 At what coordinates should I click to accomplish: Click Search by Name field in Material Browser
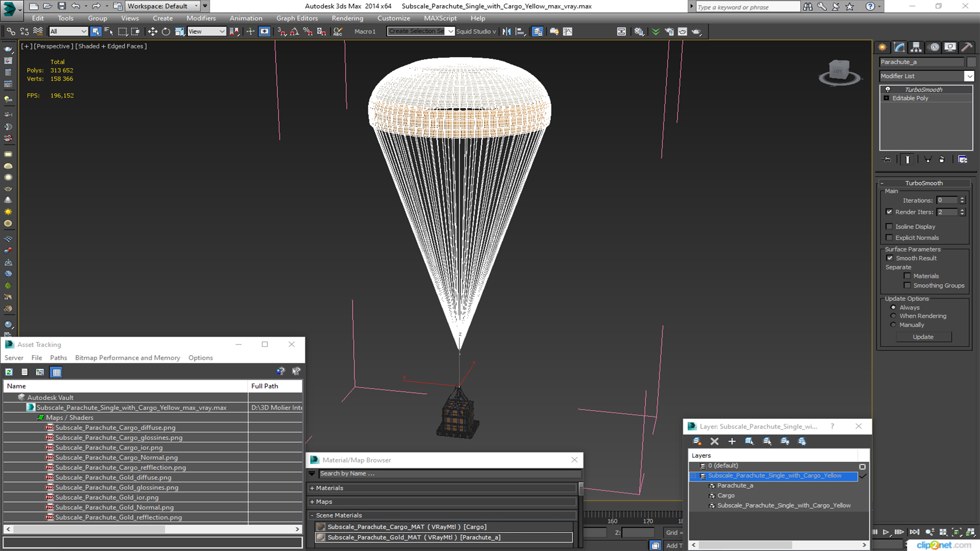(x=449, y=474)
